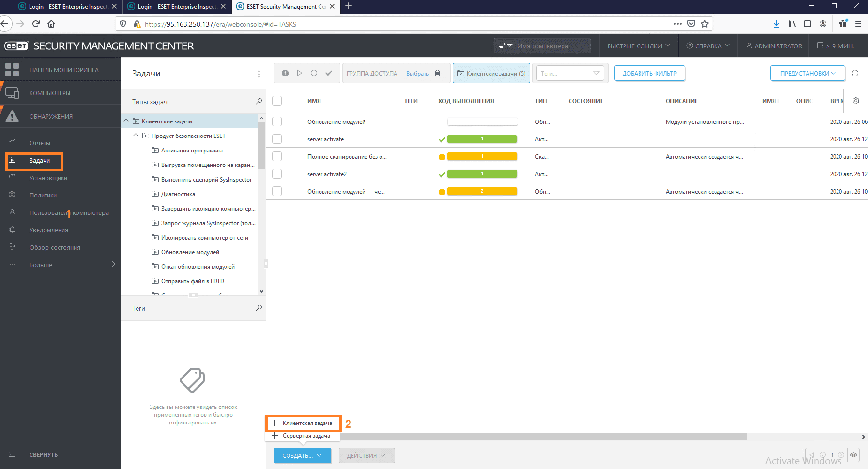Click the green progress bar of server activate
Viewport: 868px width, 469px height.
482,139
